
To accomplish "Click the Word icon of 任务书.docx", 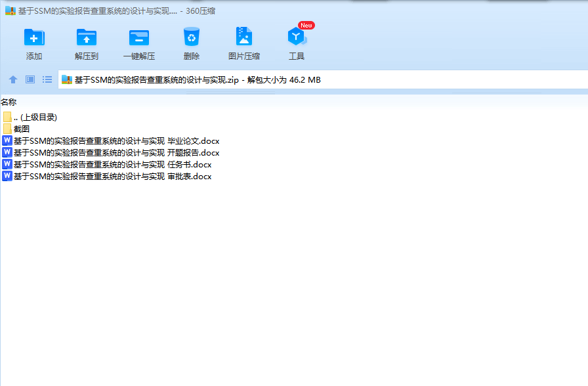I will (x=7, y=164).
